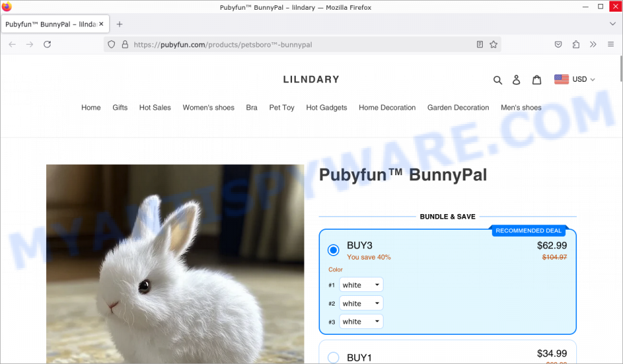Screen dimensions: 623x364
Task: Toggle reader view icon in address bar
Action: (480, 45)
